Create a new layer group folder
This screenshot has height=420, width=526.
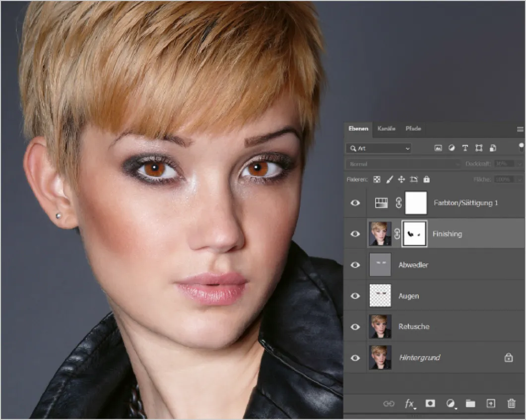tap(470, 404)
